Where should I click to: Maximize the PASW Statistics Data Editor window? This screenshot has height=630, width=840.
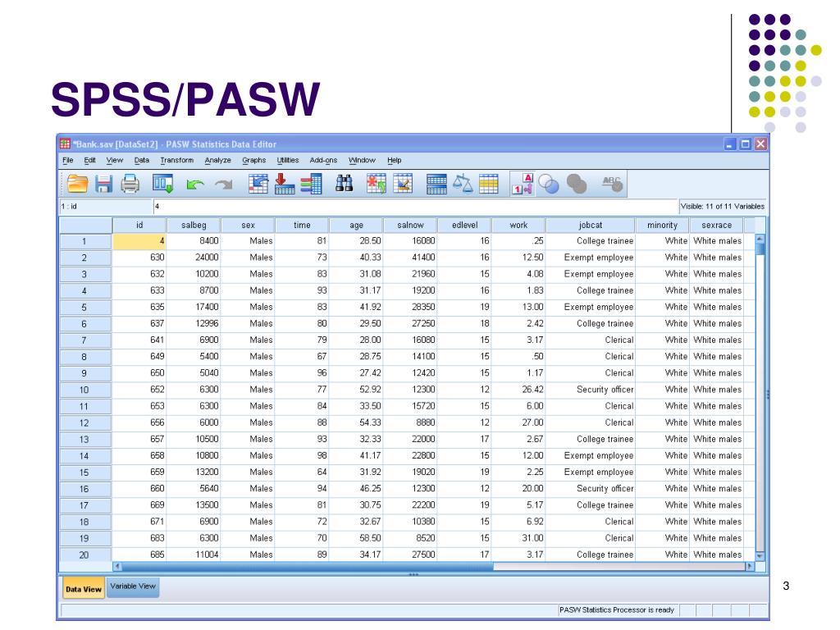[745, 144]
